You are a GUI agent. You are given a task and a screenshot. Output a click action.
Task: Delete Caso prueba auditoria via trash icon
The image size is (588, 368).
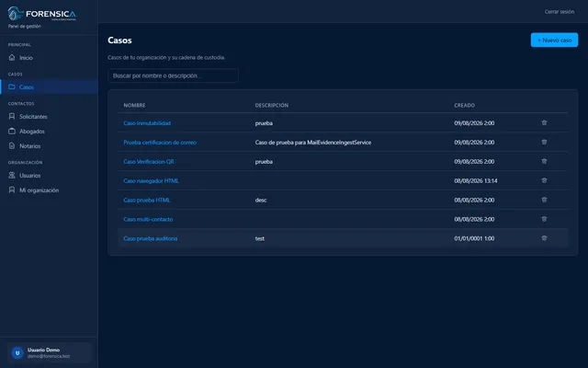tap(544, 238)
